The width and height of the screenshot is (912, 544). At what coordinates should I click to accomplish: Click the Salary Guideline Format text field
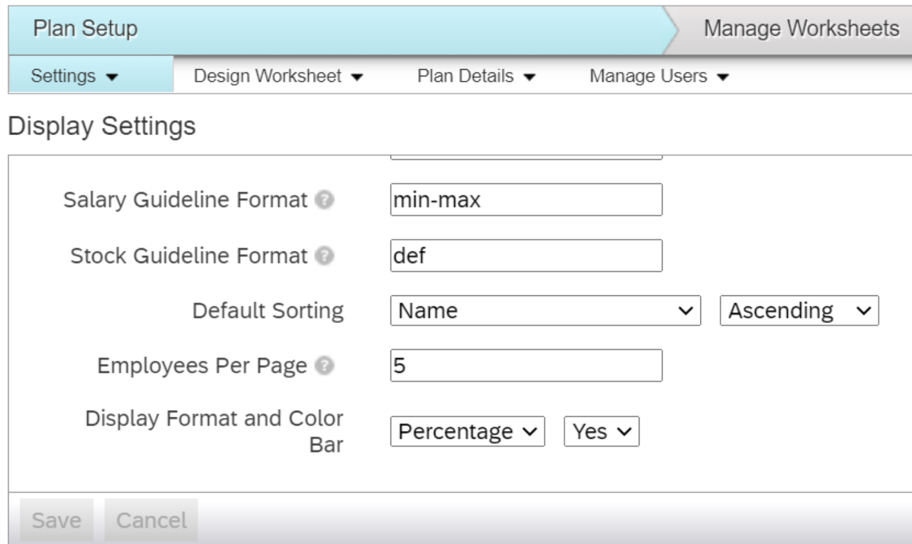click(x=526, y=200)
